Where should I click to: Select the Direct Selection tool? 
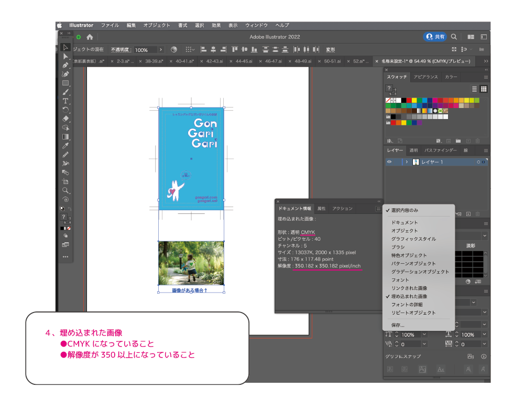point(65,57)
